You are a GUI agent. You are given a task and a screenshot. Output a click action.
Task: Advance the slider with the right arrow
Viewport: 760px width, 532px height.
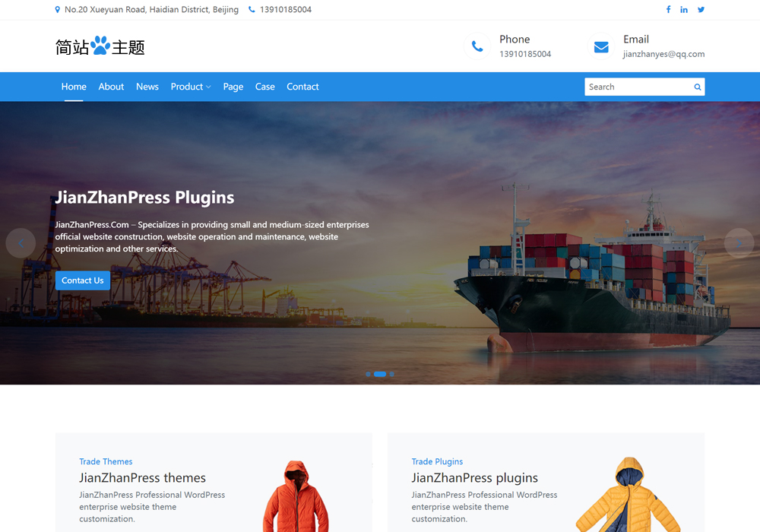(x=739, y=242)
